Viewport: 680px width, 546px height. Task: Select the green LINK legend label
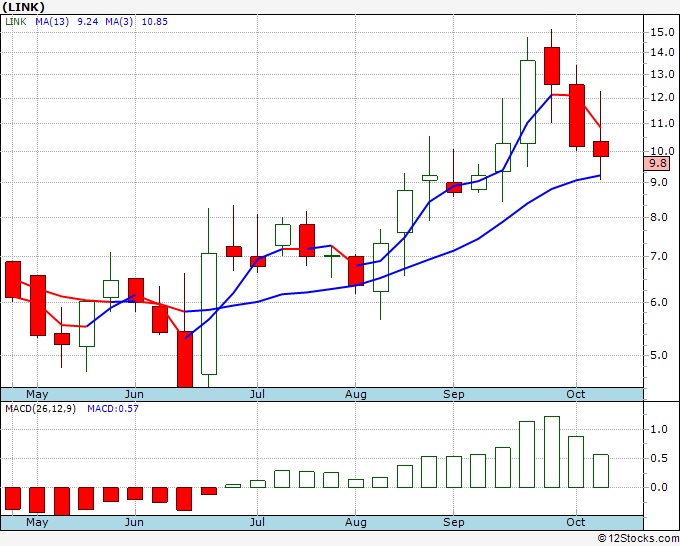[x=16, y=22]
